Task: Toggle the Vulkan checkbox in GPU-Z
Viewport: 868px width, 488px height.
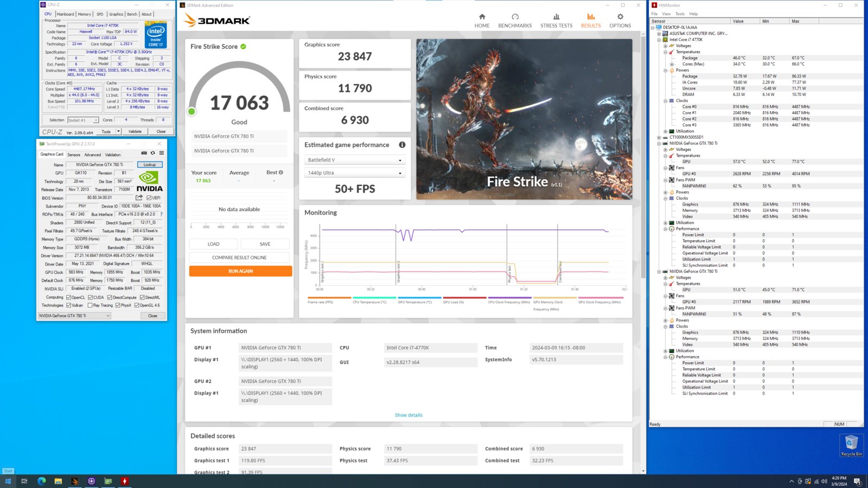Action: pos(68,305)
